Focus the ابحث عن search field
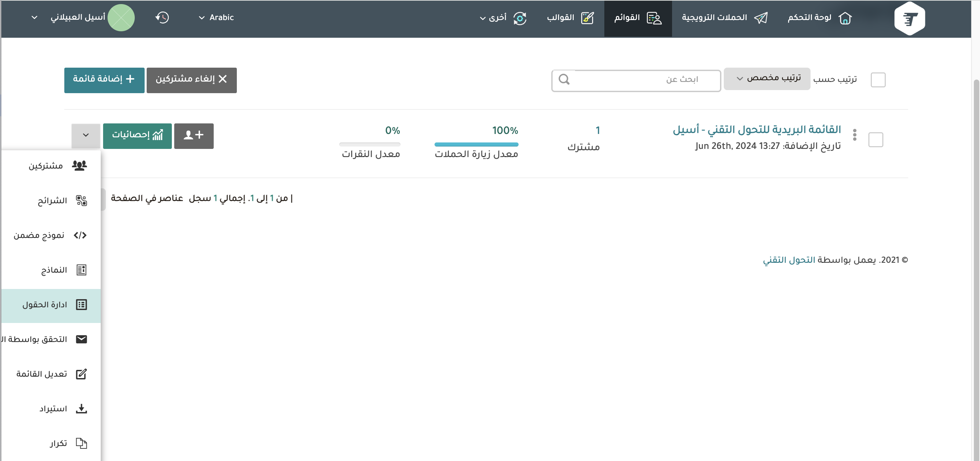 (x=643, y=80)
